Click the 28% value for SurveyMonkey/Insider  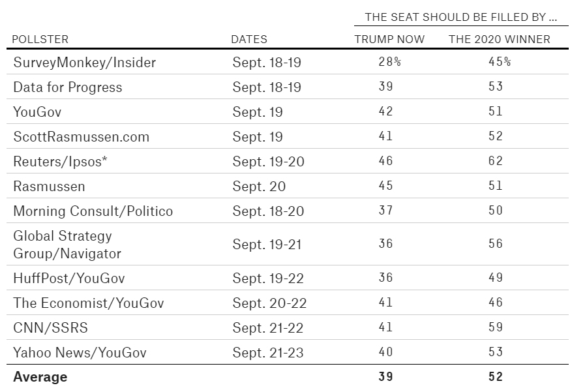point(389,62)
